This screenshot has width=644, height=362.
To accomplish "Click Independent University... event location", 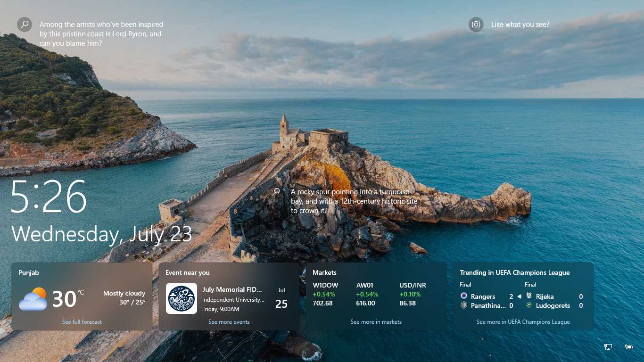I will pyautogui.click(x=233, y=300).
